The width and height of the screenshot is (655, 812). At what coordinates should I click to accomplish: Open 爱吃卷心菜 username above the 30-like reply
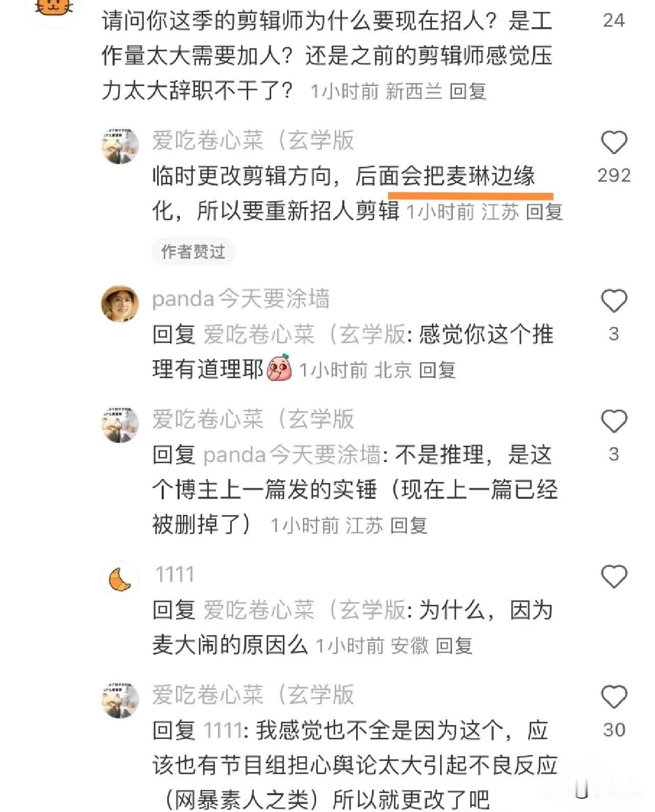pyautogui.click(x=253, y=695)
